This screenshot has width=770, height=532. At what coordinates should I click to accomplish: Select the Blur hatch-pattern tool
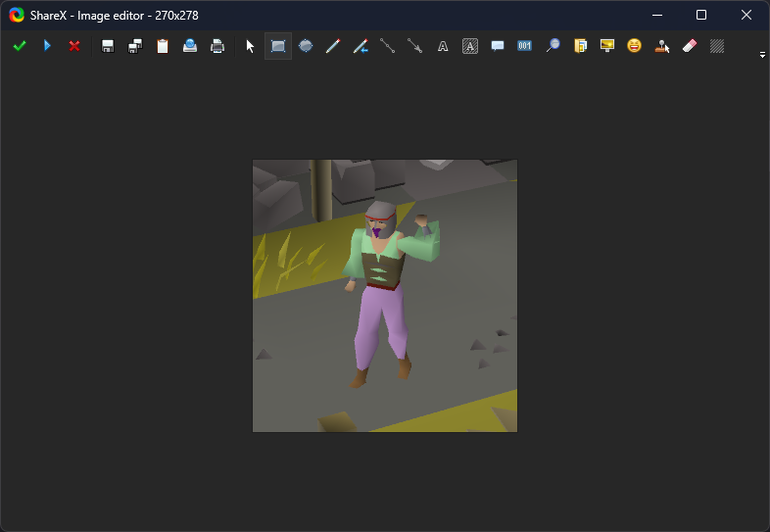click(717, 46)
